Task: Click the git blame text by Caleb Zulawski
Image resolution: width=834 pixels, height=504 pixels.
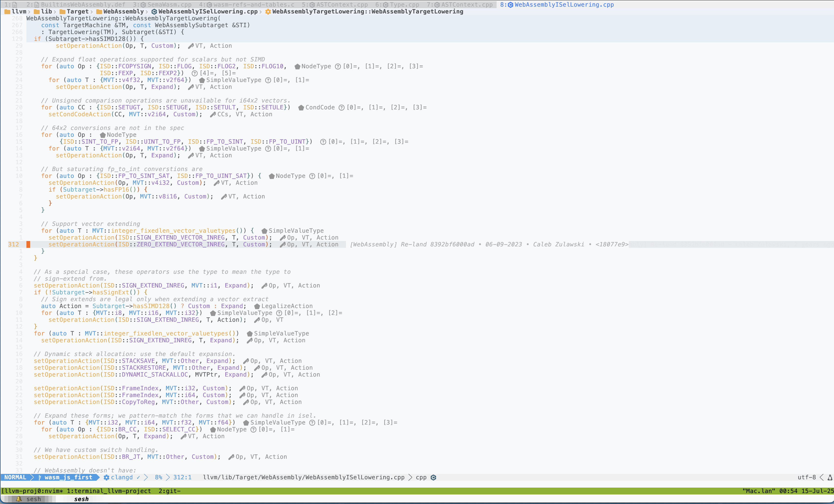Action: pos(489,244)
